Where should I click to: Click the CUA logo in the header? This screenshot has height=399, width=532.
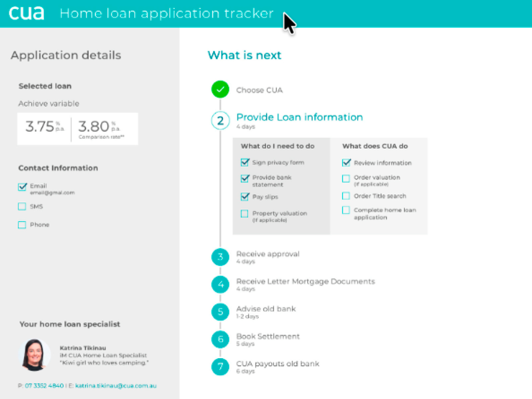[x=26, y=13]
